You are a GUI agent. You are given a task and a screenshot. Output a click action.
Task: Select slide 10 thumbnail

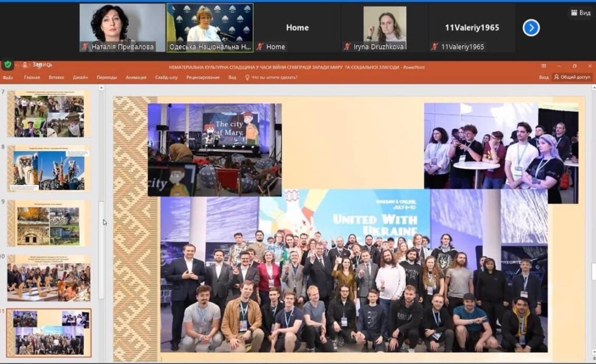click(x=49, y=278)
